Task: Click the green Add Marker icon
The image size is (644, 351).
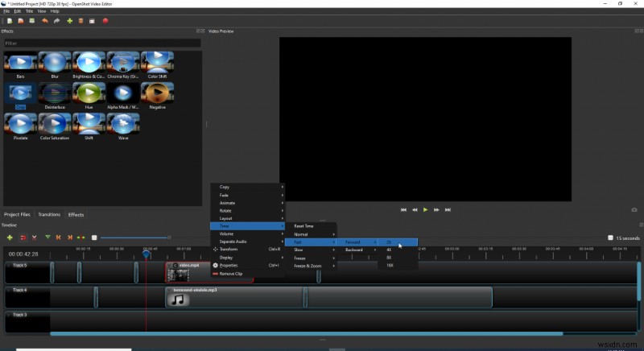Action: click(47, 237)
